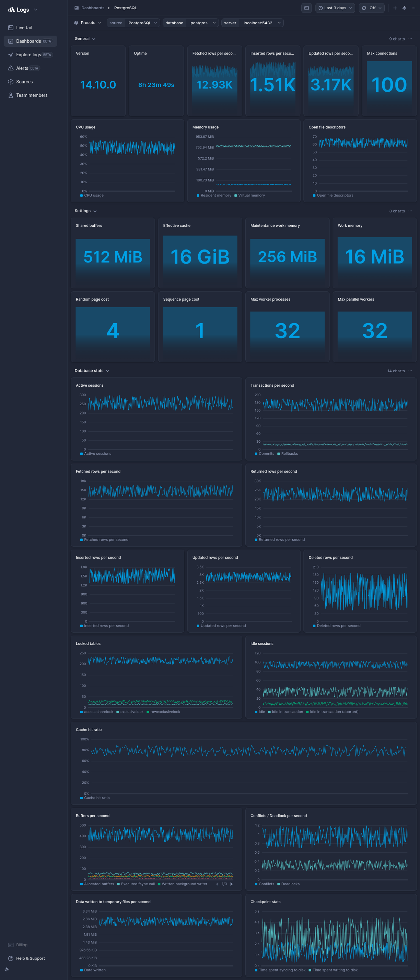The height and width of the screenshot is (980, 420).
Task: Click the Shared buffers 512 MiB card
Action: (113, 253)
